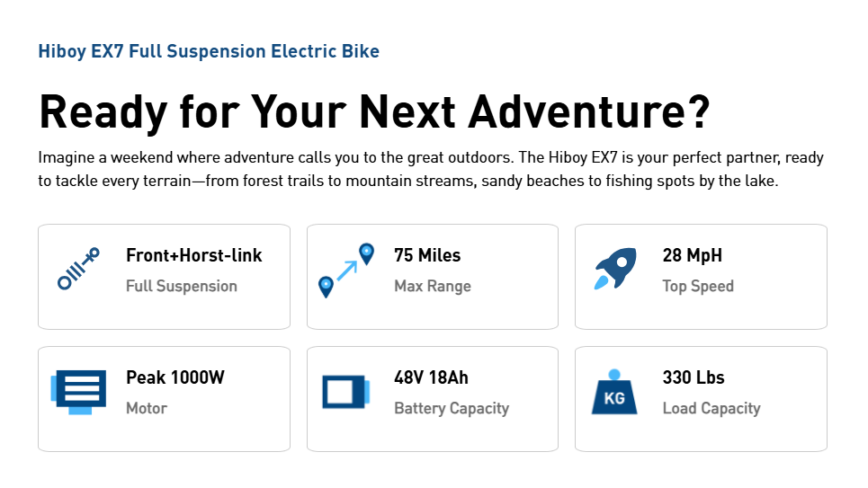This screenshot has height=488, width=868.
Task: Click the rocket top speed icon
Action: 615,269
